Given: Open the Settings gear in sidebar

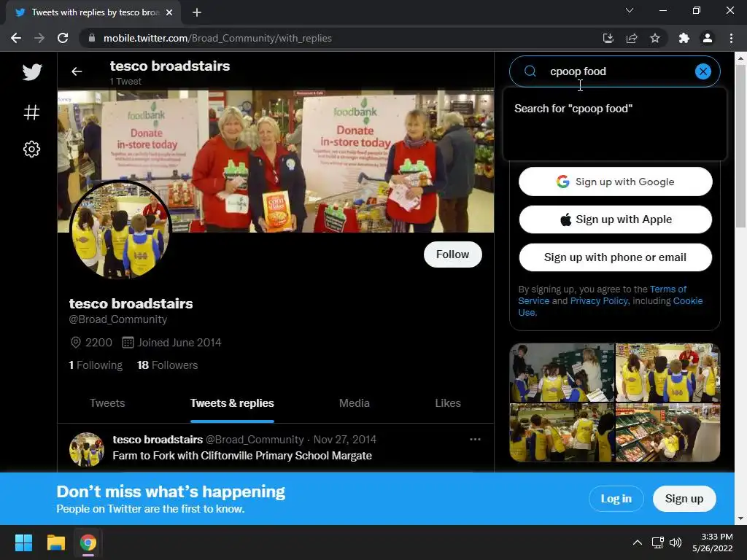Looking at the screenshot, I should 32,149.
